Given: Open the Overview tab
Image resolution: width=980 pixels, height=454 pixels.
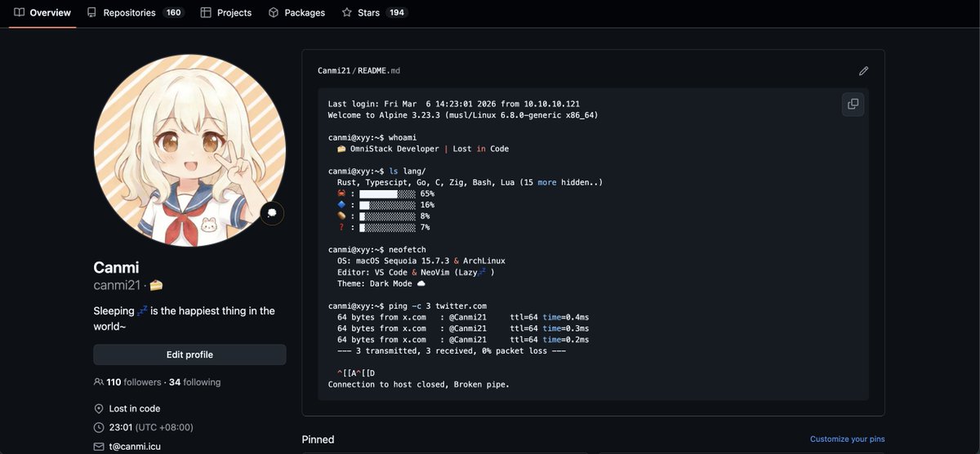Looking at the screenshot, I should point(42,13).
